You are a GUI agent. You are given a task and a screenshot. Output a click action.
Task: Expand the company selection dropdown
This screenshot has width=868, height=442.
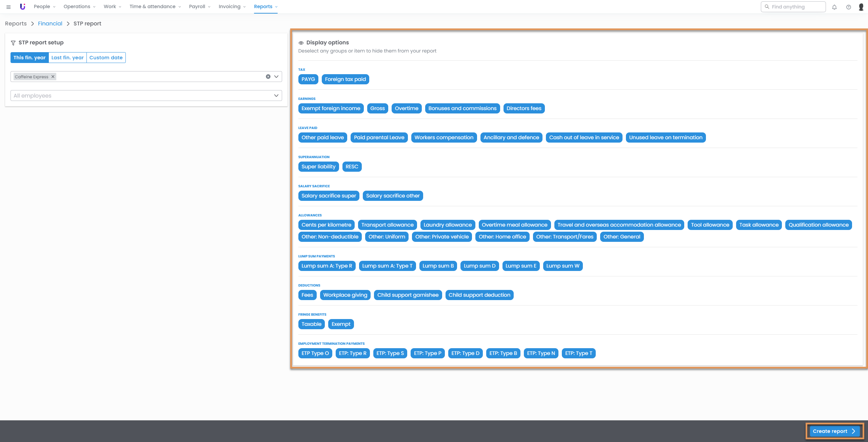(276, 77)
